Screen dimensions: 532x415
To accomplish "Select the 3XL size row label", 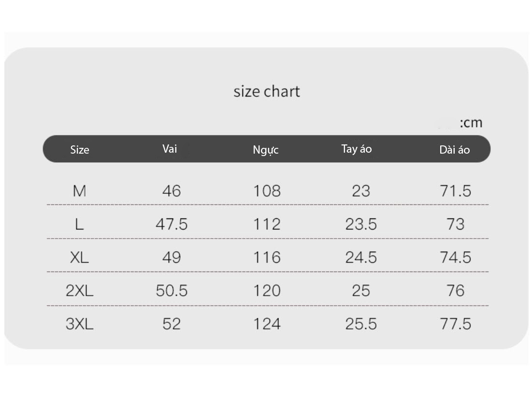I will point(79,324).
